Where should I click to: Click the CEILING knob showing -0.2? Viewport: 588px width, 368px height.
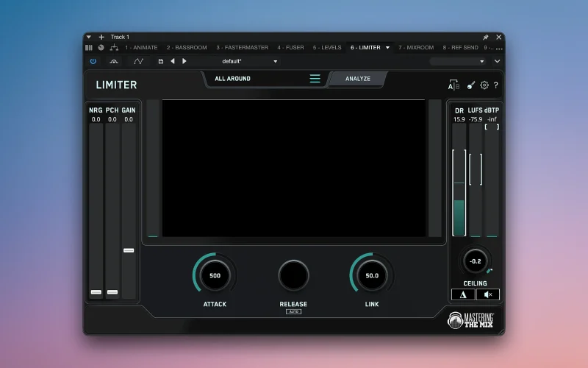tap(475, 261)
